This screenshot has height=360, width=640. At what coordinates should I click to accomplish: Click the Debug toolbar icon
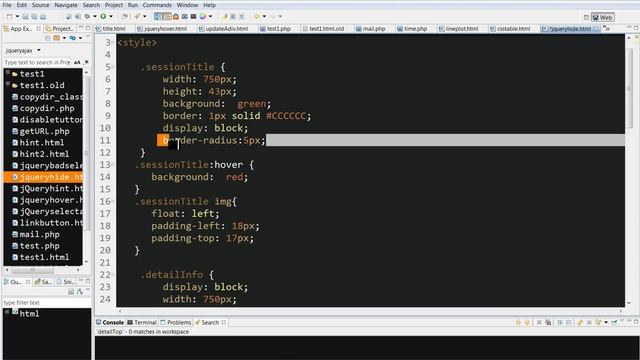[87, 16]
